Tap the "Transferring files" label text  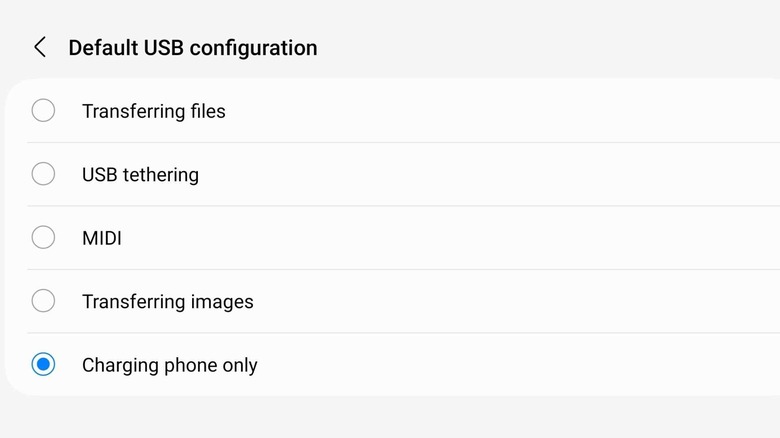[153, 111]
